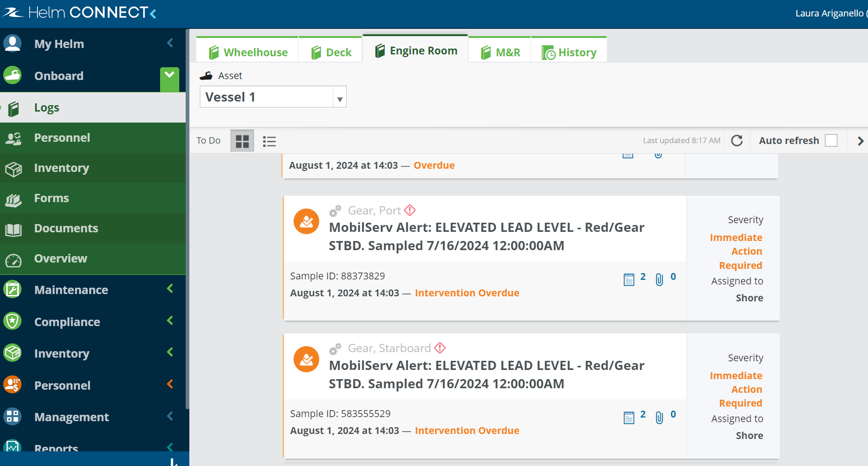Screen dimensions: 868x466
Task: Click the 'Overdue' status on top card
Action: pos(434,165)
